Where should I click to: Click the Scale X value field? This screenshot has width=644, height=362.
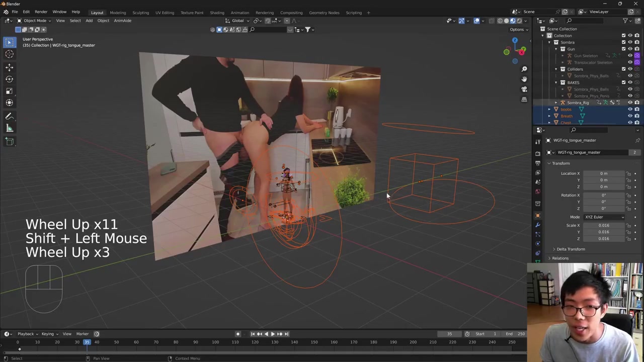[603, 226]
